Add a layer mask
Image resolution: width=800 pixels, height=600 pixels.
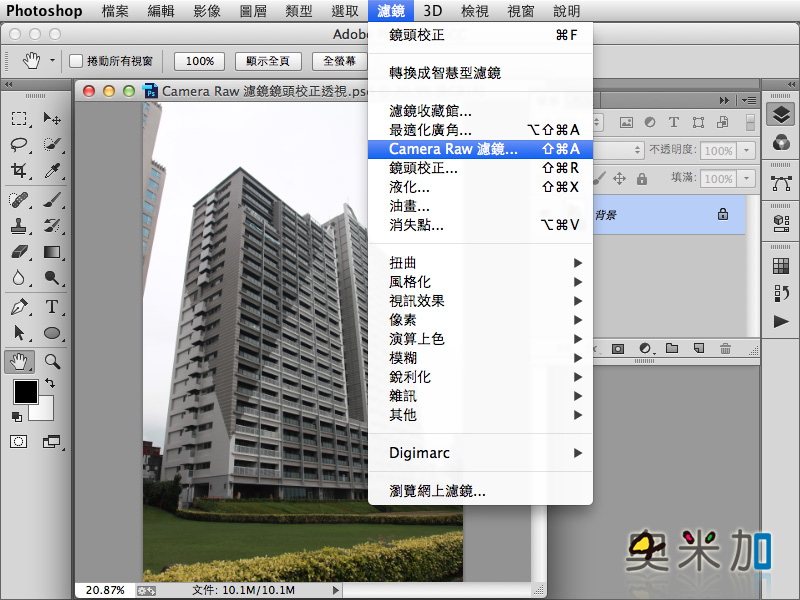coord(618,349)
